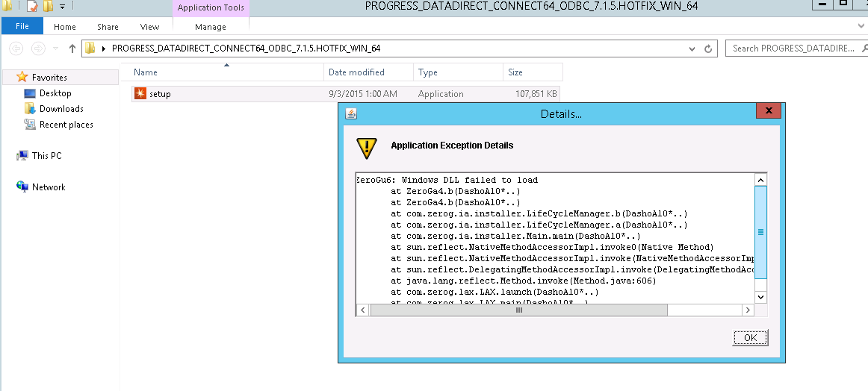This screenshot has height=391, width=868.
Task: Click the setup application icon
Action: (x=140, y=94)
